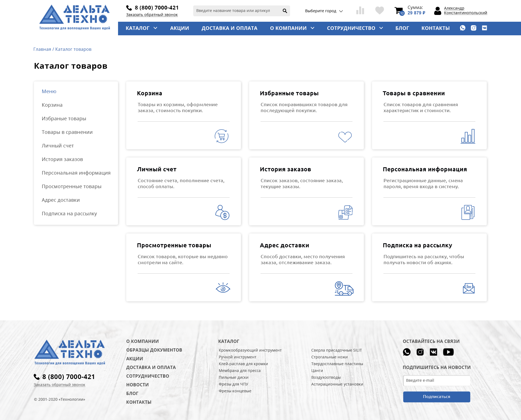Click the Дельта Техно header logo
Image resolution: width=521 pixels, height=420 pixels.
tap(75, 17)
